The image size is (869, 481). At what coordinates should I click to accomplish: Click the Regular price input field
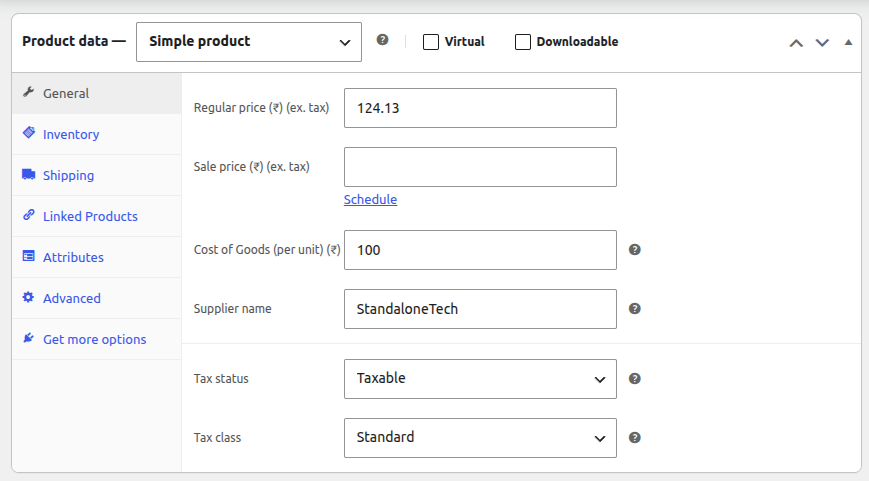pyautogui.click(x=480, y=108)
